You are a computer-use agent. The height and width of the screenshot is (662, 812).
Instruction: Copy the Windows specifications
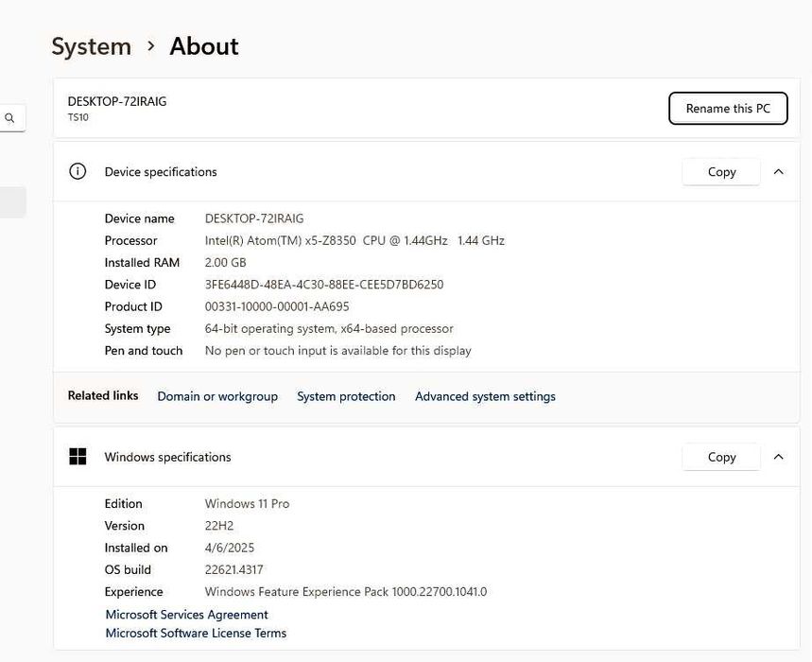(721, 457)
